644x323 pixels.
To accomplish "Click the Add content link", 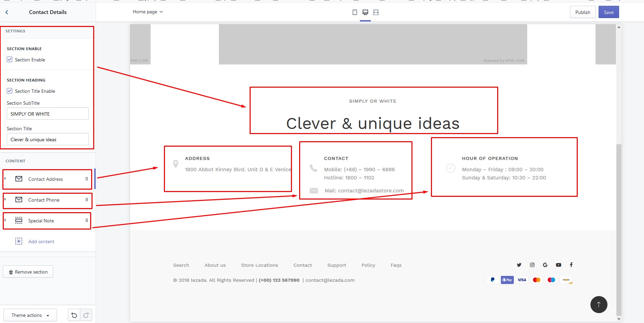I will 41,241.
